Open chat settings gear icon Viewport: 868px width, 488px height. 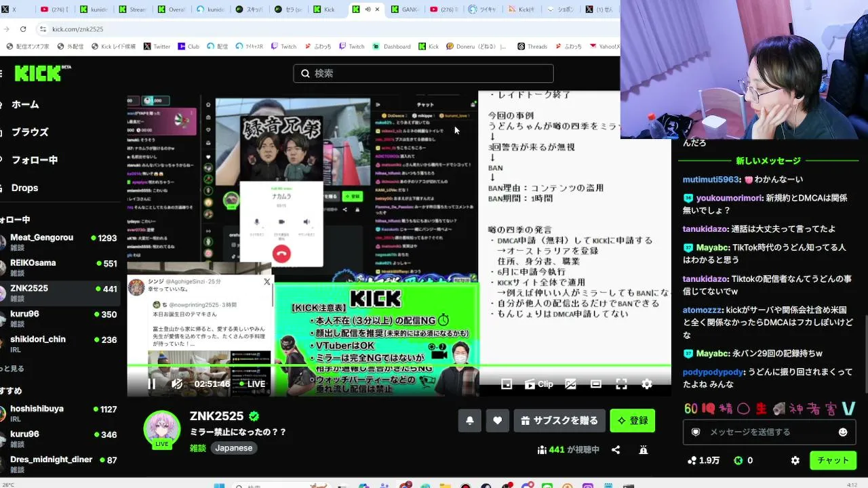click(795, 460)
